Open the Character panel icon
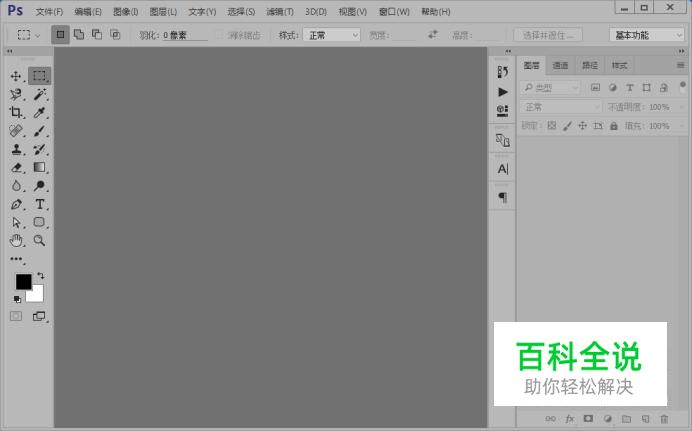 [502, 169]
